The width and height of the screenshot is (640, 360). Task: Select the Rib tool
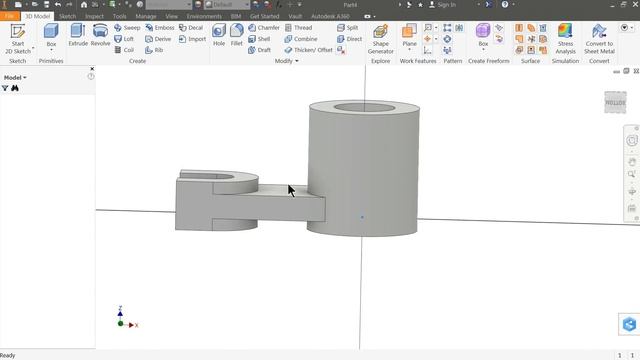154,50
